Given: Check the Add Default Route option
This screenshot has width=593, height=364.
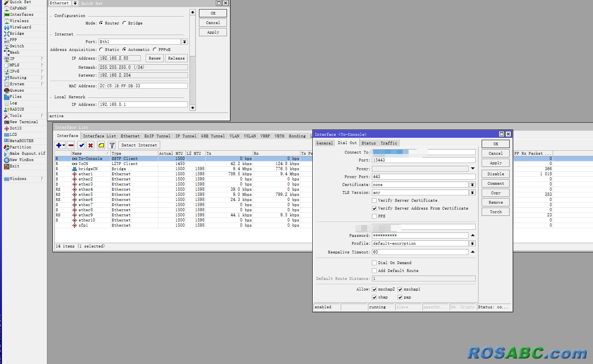Looking at the screenshot, I should point(374,271).
